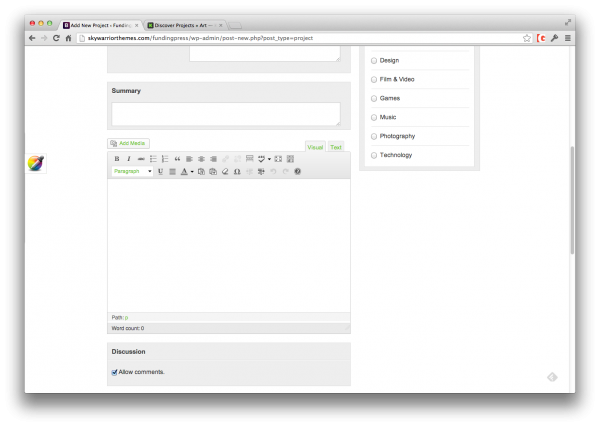Enter distraction-free fullscreen mode
The width and height of the screenshot is (600, 427).
pos(278,159)
